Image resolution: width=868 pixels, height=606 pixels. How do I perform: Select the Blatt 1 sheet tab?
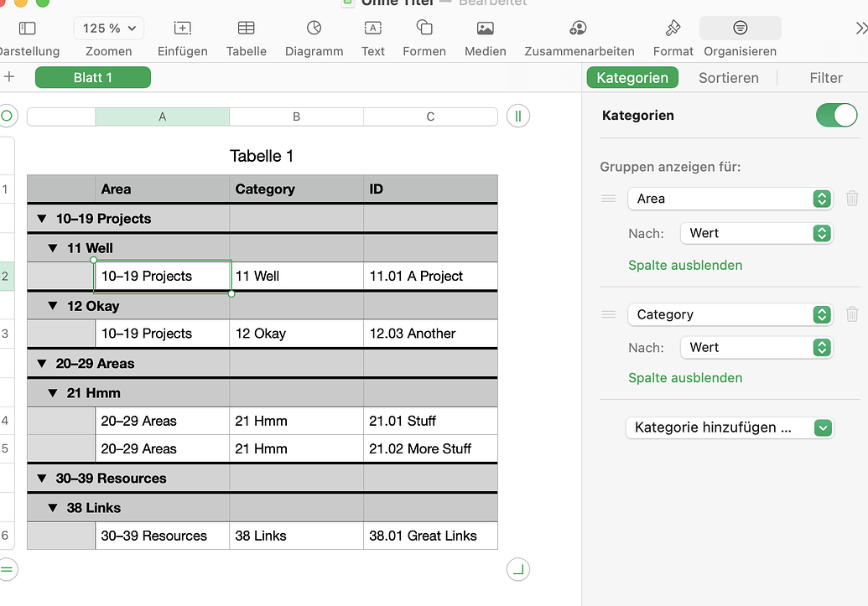(x=93, y=78)
